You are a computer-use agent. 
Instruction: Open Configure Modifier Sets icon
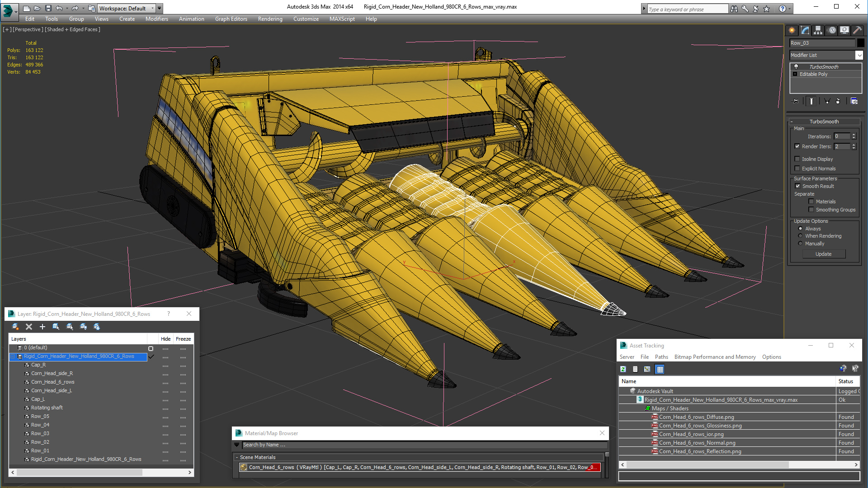[x=854, y=101]
